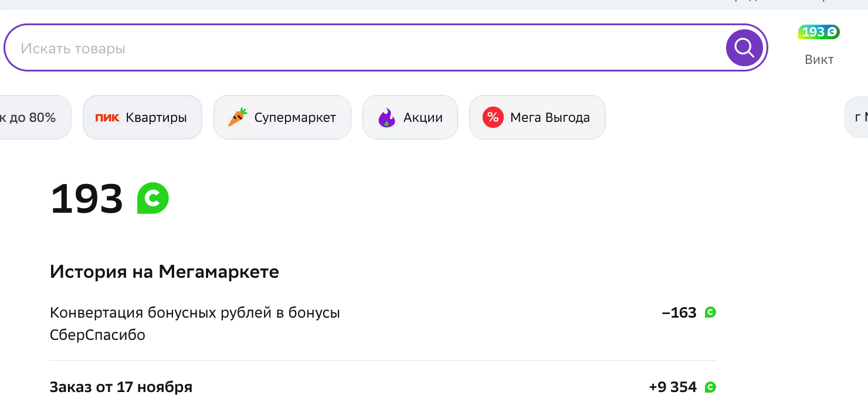Click the green bonus icon next to +9 354
Viewport: 868px width, 402px height.
click(710, 387)
